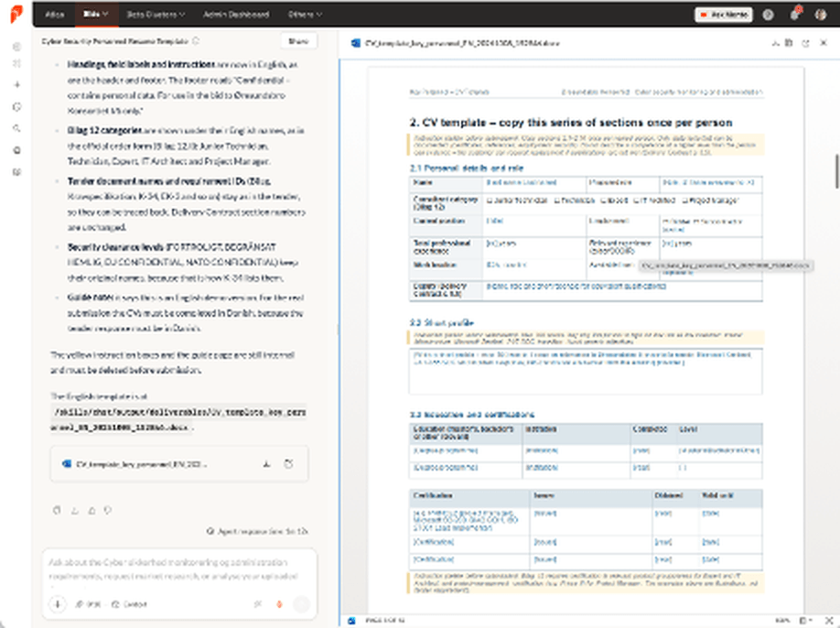This screenshot has width=840, height=628.
Task: Click the Word file icon in preview header
Action: 355,43
